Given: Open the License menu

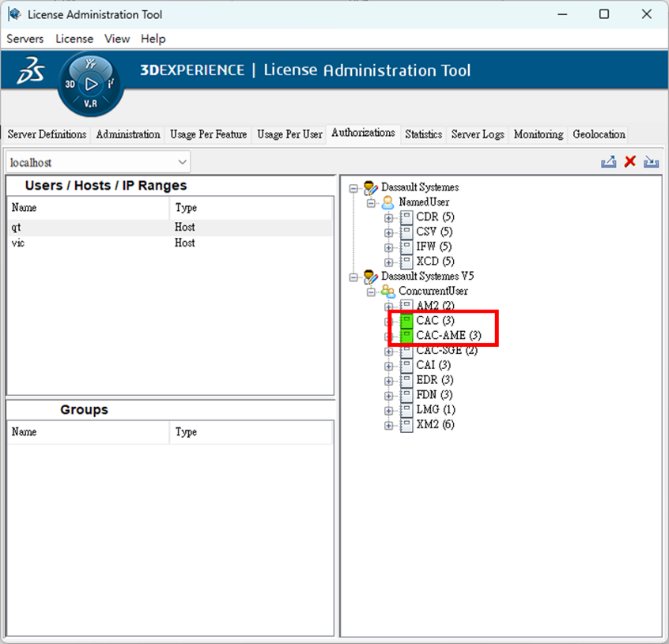Looking at the screenshot, I should click(x=74, y=39).
